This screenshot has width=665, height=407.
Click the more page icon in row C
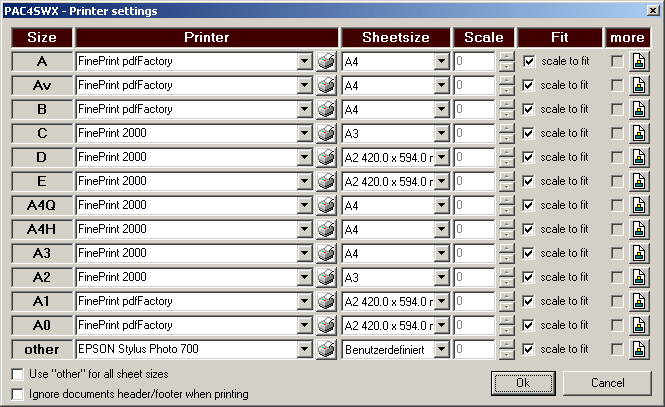pyautogui.click(x=639, y=134)
